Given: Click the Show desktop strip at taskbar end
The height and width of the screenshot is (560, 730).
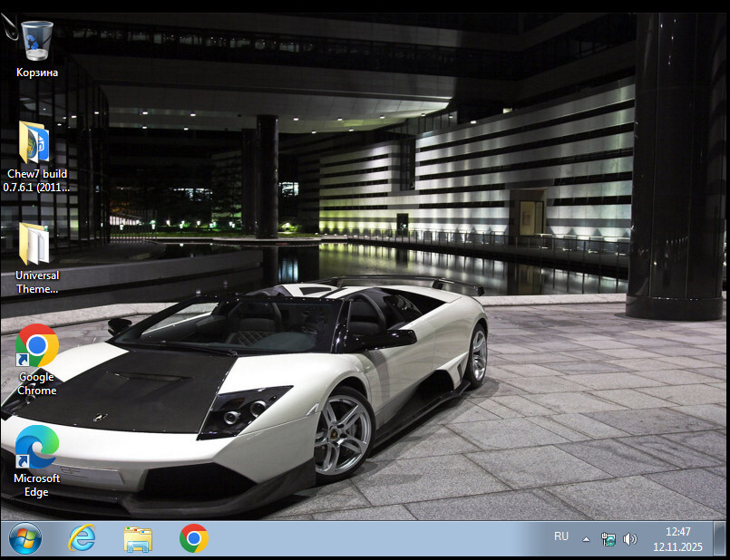Looking at the screenshot, I should point(724,539).
